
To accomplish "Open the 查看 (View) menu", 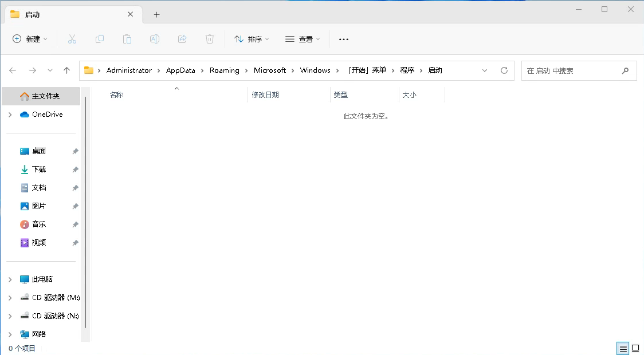I will coord(303,39).
